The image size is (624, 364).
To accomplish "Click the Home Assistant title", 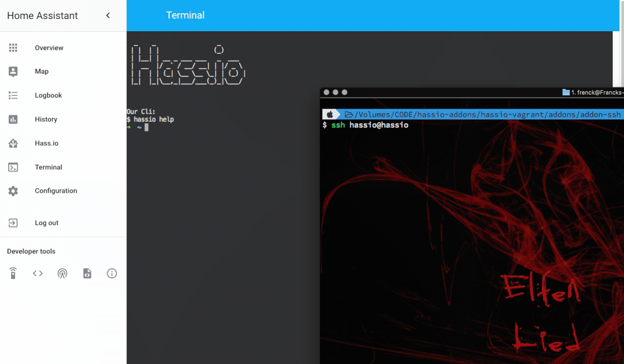I will point(42,15).
